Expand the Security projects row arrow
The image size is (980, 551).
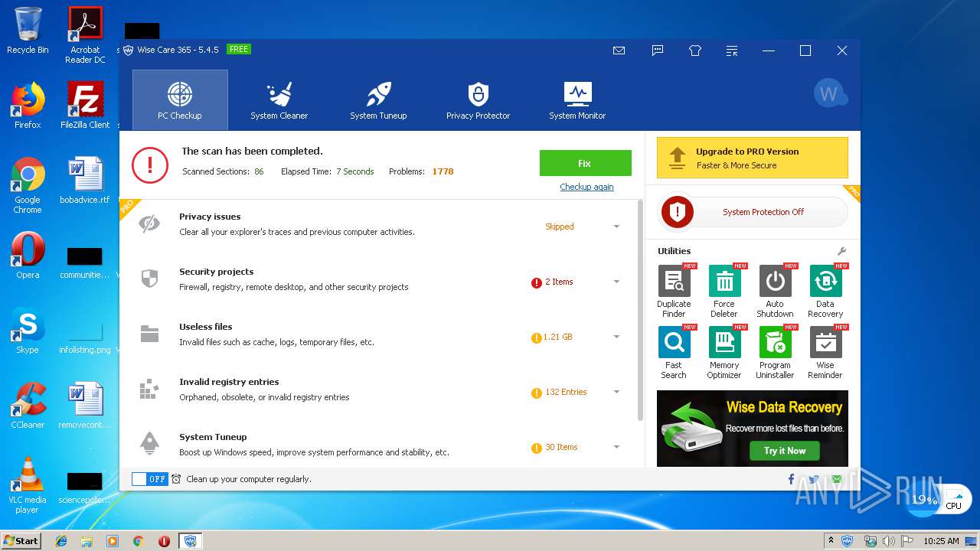coord(616,282)
